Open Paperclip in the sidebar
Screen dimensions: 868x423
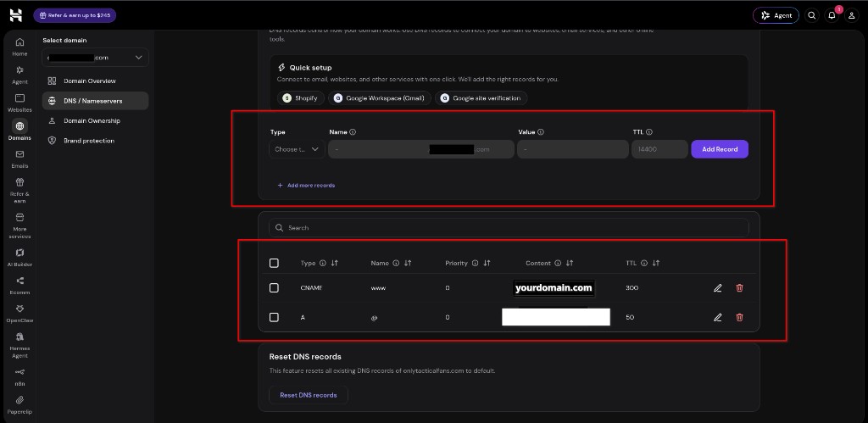(x=19, y=404)
